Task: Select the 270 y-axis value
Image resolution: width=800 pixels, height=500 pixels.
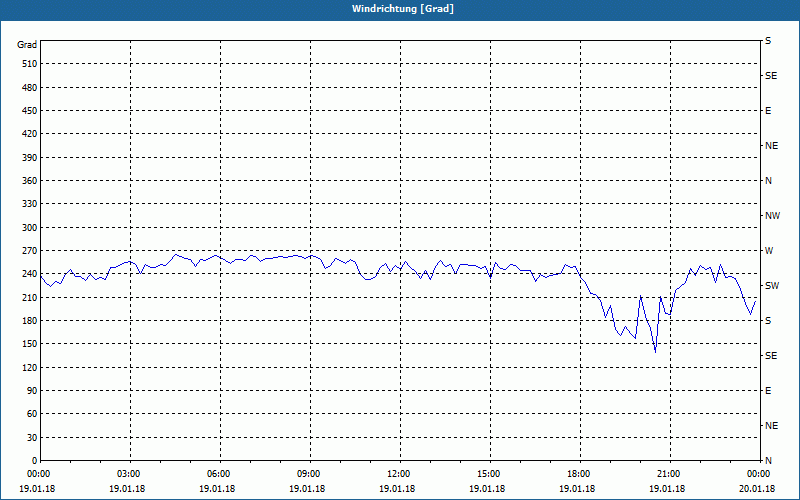Action: pos(30,251)
